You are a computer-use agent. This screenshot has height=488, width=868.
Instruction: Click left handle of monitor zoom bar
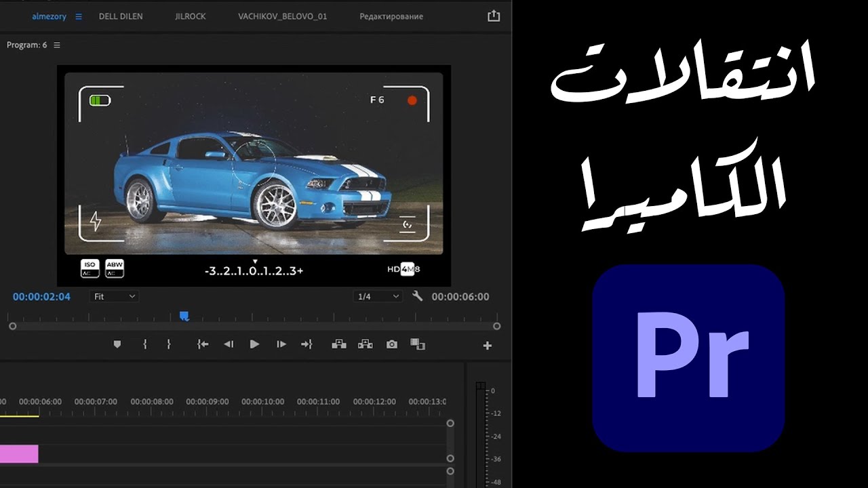[12, 326]
